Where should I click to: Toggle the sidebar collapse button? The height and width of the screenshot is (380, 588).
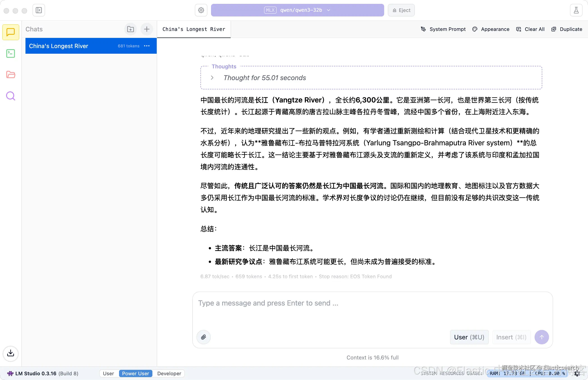coord(39,10)
